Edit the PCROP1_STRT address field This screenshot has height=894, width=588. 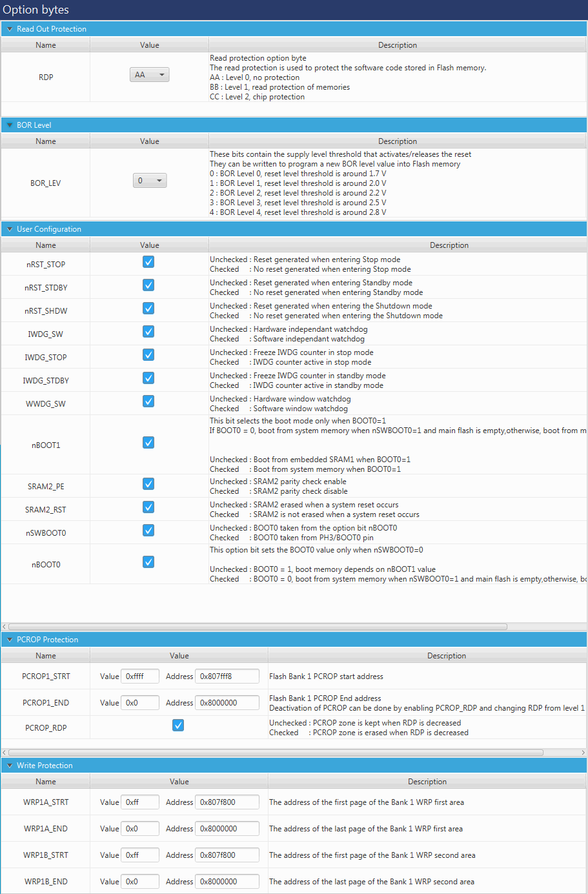227,676
